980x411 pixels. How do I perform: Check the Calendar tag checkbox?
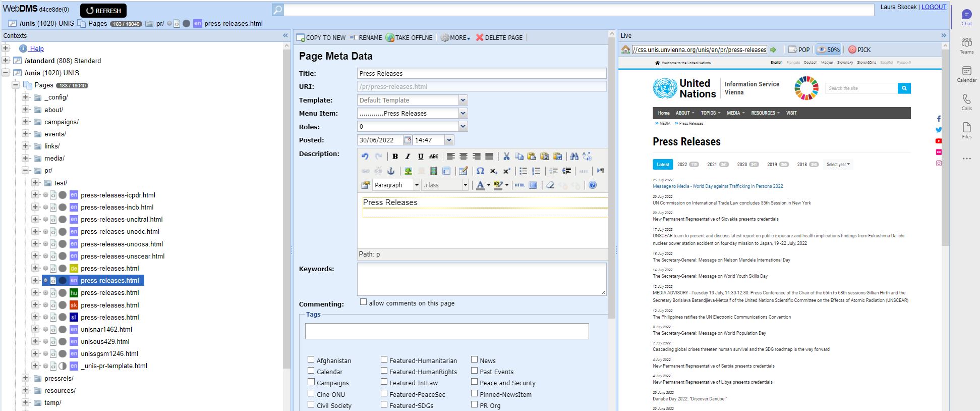click(x=311, y=371)
